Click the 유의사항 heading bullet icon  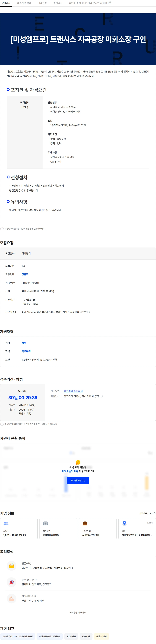[8, 201]
